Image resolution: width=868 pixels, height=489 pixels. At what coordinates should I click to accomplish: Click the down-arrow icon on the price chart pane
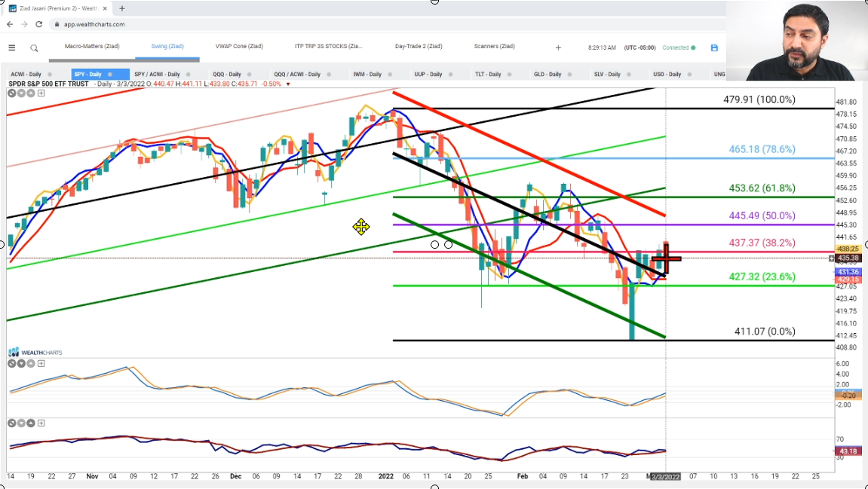click(x=21, y=93)
